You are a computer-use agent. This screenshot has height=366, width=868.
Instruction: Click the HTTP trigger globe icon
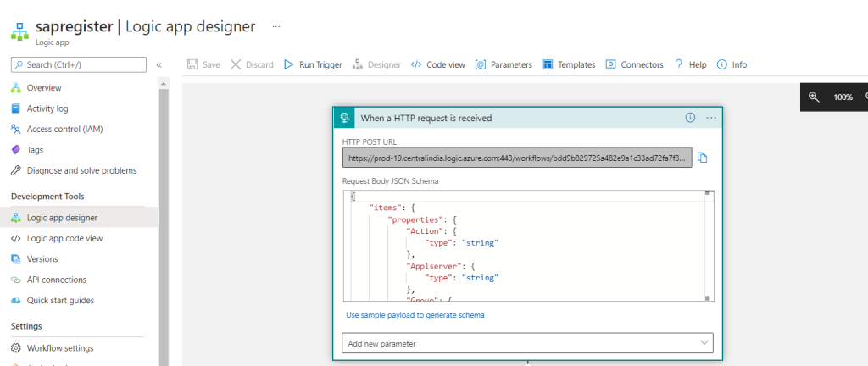[x=344, y=117]
